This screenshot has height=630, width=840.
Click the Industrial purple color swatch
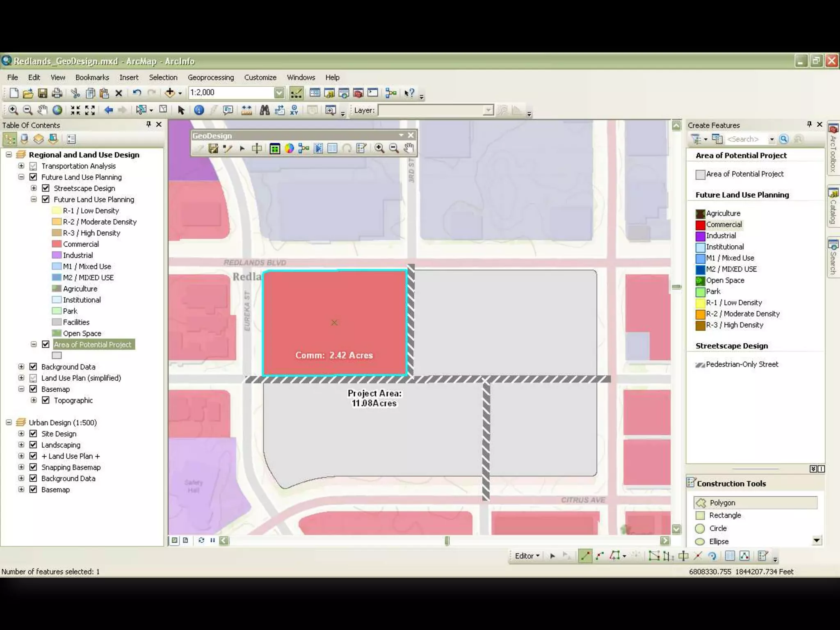(x=700, y=236)
